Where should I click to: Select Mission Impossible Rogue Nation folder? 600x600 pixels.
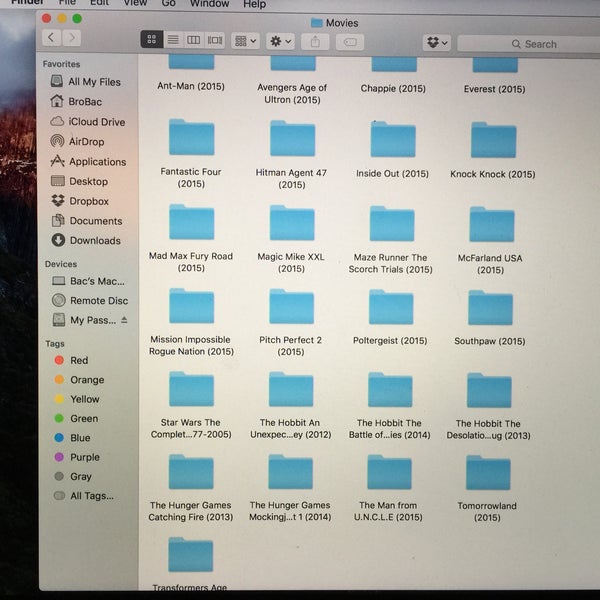click(191, 306)
